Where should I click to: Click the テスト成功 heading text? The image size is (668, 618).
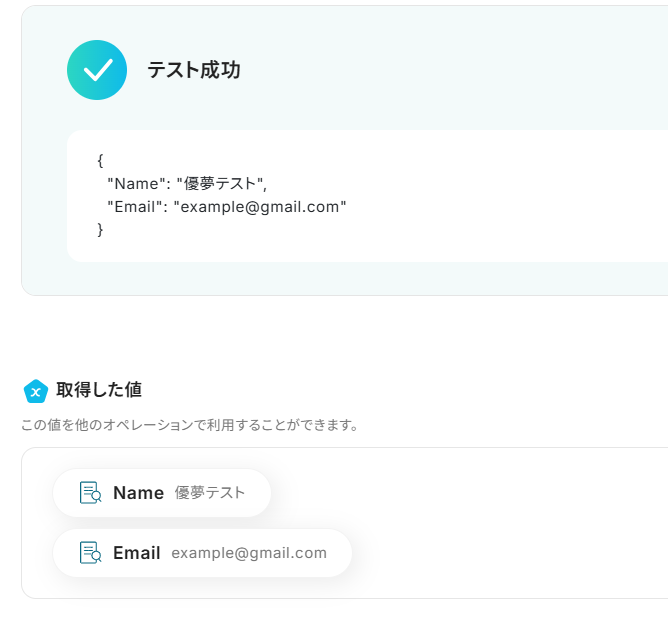tap(193, 70)
